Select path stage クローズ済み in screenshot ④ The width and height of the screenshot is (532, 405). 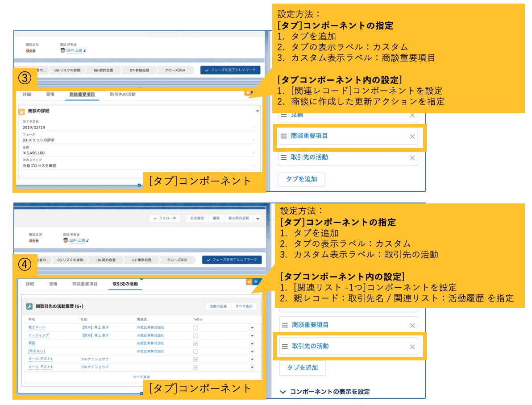pos(177,260)
